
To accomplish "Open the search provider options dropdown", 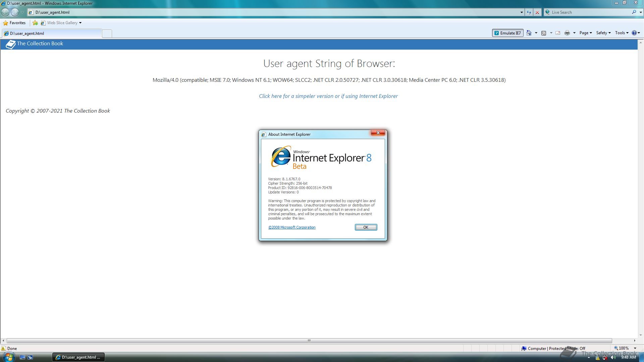I will 641,12.
